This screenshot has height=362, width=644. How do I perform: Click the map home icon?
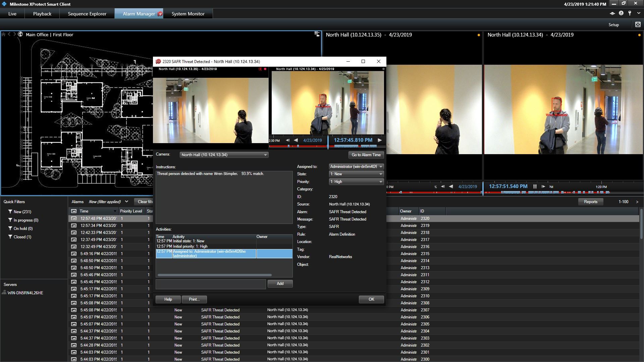[x=4, y=34]
